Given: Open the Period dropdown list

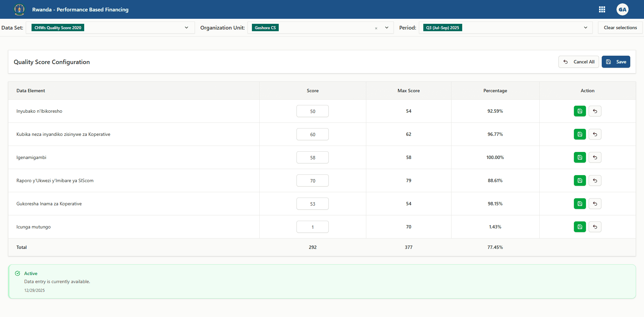Looking at the screenshot, I should 586,28.
